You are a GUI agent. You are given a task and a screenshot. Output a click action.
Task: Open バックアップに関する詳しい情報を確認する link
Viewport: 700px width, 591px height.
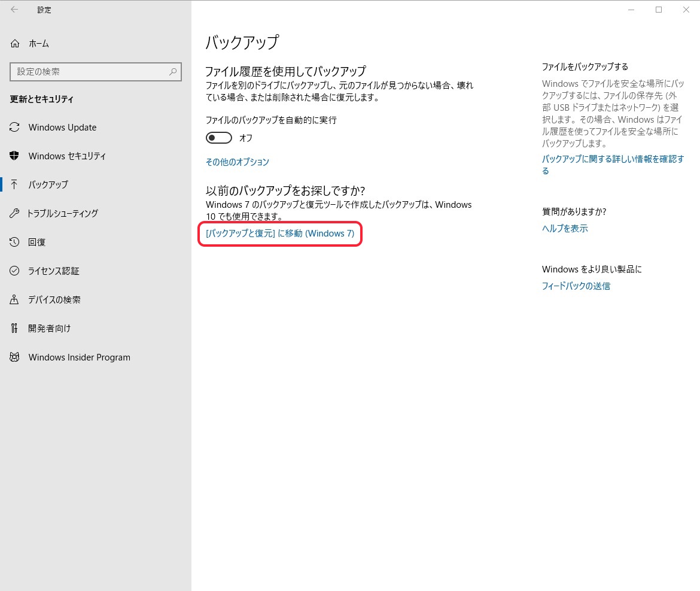coord(613,159)
